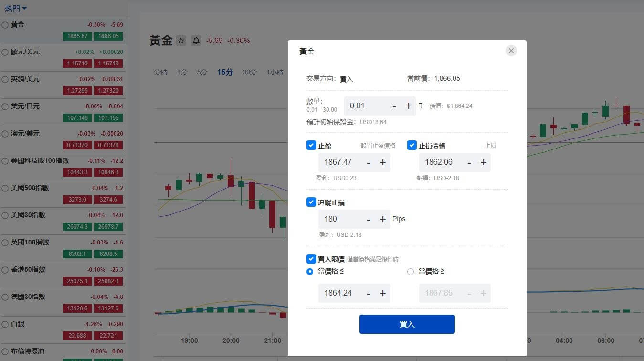Increase quantity with the plus button

[409, 106]
